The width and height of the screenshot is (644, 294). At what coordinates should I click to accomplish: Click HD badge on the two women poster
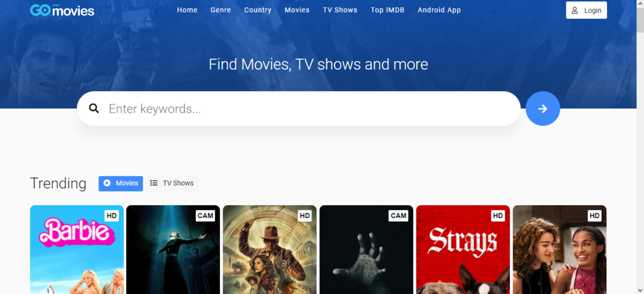tap(594, 215)
